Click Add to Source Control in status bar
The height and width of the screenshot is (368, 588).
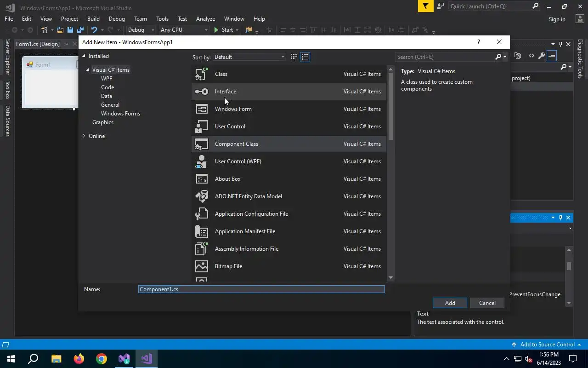tap(547, 345)
